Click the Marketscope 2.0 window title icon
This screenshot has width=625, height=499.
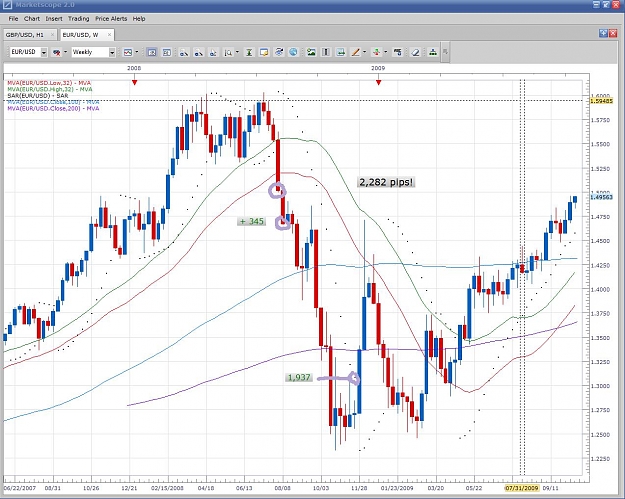7,5
